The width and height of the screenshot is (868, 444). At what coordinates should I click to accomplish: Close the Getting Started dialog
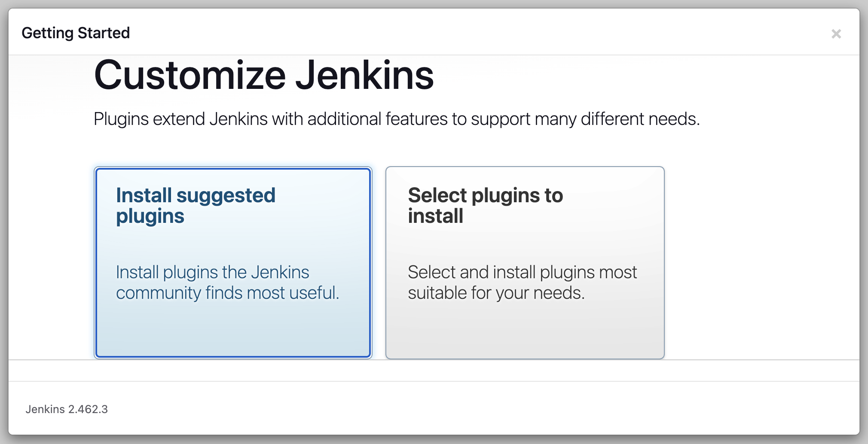pos(836,34)
